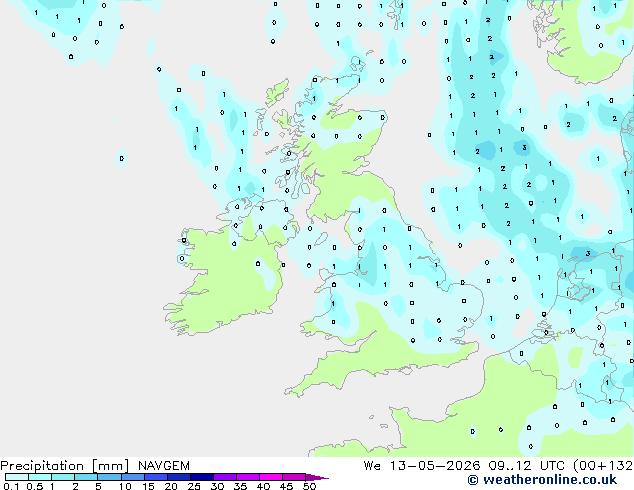Click the 'Precipitation' title text

point(42,466)
